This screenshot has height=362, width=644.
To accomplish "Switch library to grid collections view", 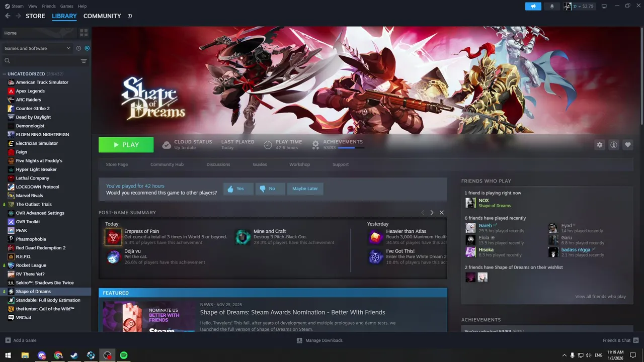I will [x=84, y=33].
